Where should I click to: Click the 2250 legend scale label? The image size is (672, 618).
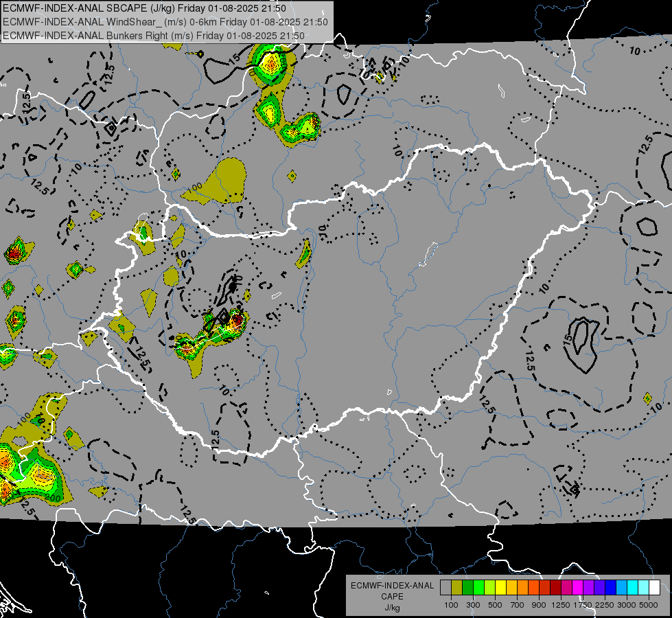point(605,605)
